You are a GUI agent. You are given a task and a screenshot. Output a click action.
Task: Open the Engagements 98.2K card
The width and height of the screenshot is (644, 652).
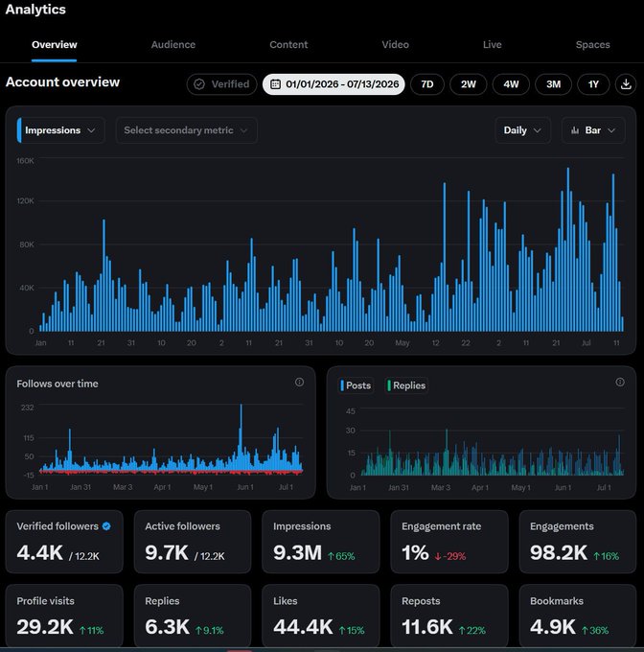(x=578, y=542)
